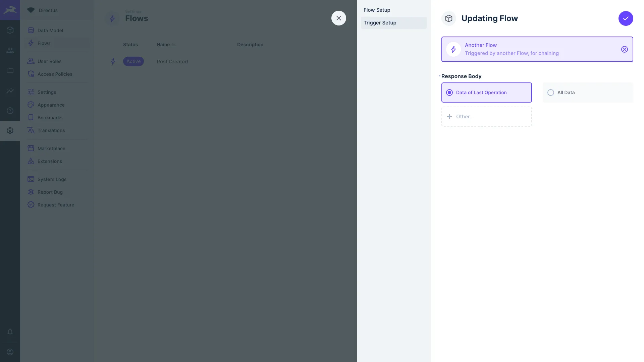Viewport: 644px width, 362px height.
Task: Toggle active status of Post Created flow
Action: 133,61
